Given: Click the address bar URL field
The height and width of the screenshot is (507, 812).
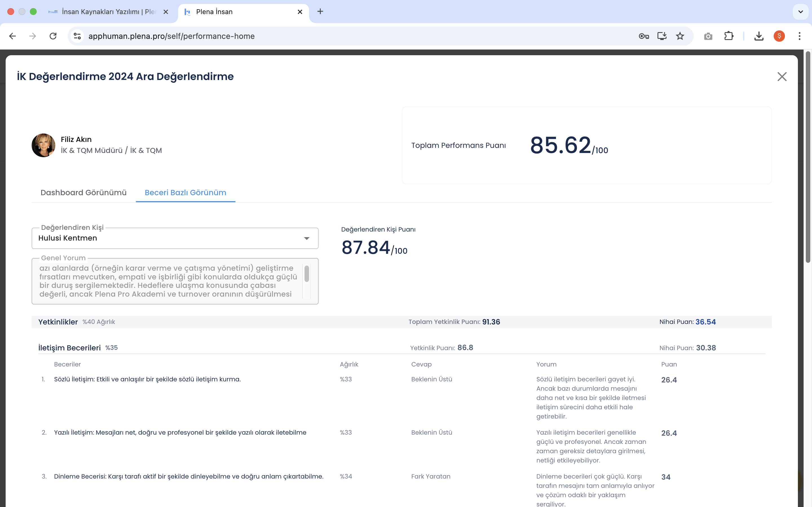Looking at the screenshot, I should 336,36.
